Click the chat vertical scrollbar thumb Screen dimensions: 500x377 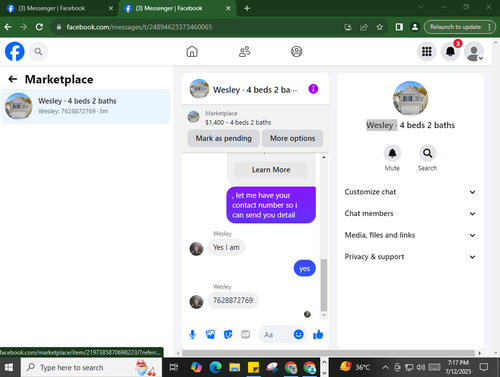pos(324,285)
